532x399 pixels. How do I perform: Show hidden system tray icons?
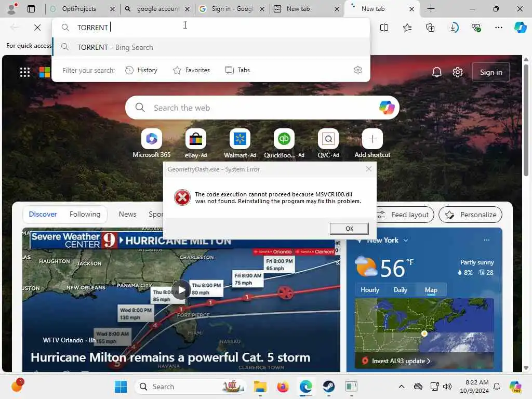tap(402, 387)
